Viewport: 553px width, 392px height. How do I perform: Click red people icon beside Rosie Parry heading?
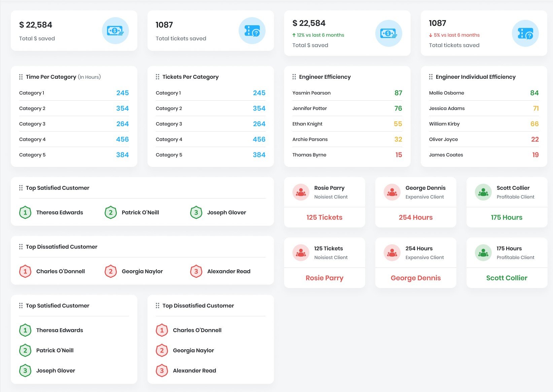point(301,192)
